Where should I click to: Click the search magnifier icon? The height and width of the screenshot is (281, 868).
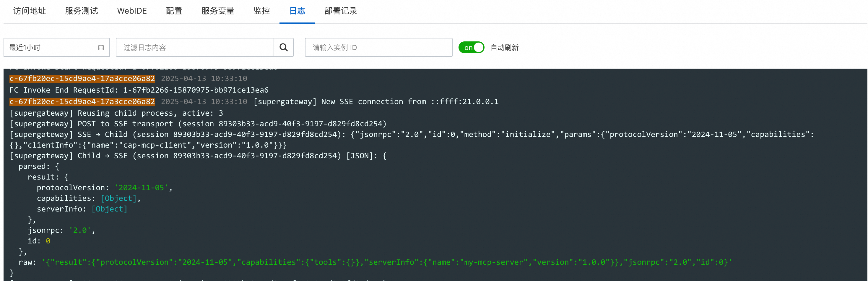tap(283, 48)
